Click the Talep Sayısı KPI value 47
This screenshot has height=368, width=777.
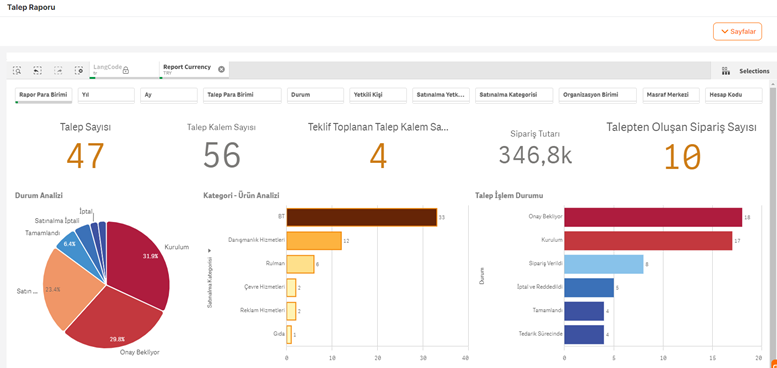point(85,156)
